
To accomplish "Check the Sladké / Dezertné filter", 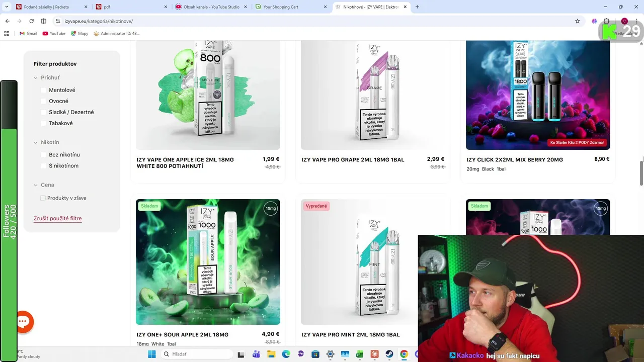I will pos(43,112).
